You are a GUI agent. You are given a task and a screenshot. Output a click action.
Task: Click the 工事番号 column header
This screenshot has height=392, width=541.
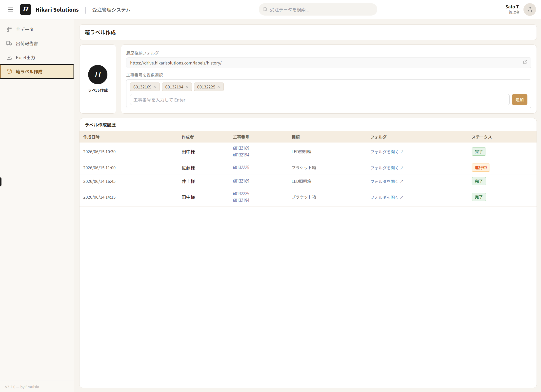click(241, 137)
